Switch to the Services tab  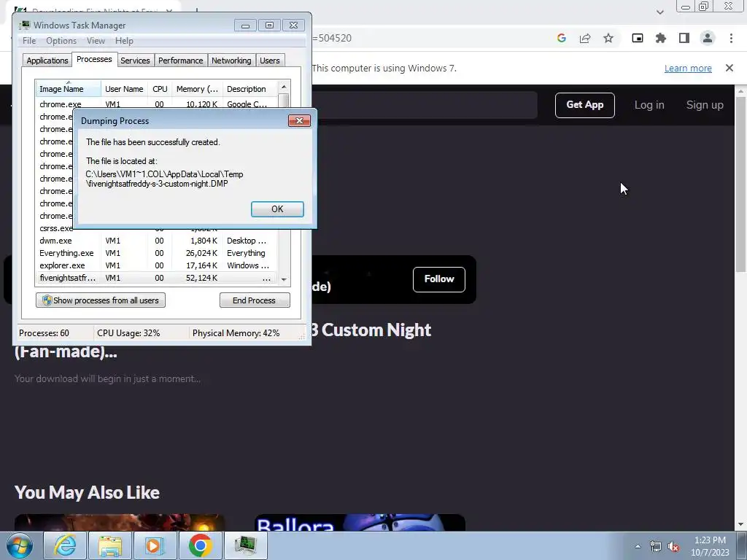point(135,61)
